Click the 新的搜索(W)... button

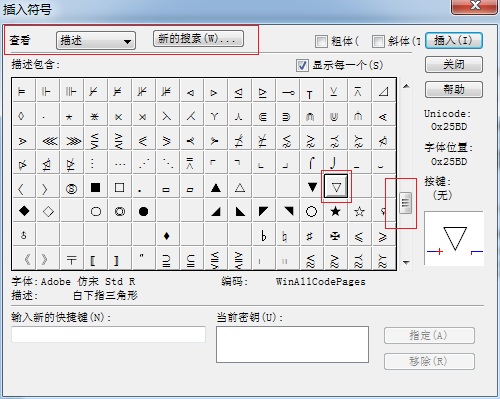click(x=198, y=39)
